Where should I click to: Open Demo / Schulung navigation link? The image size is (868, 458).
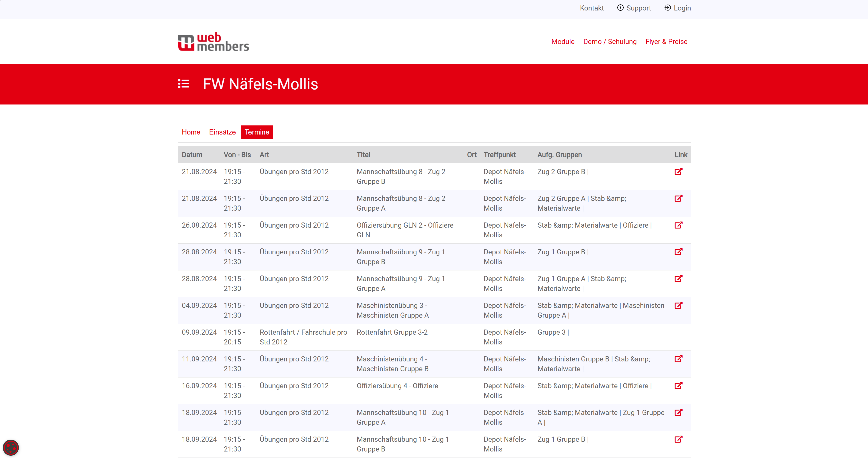click(610, 41)
